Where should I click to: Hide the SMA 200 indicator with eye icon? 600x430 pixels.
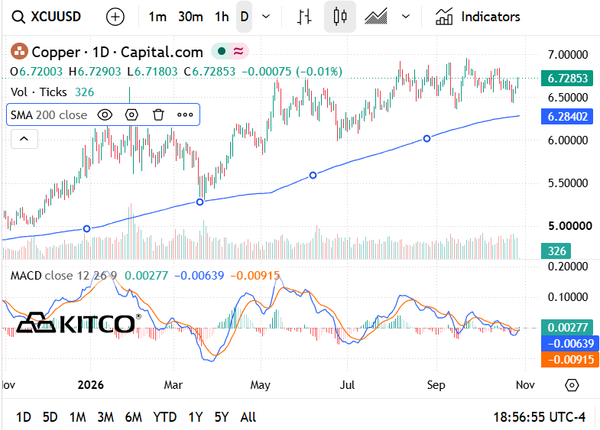coord(104,115)
